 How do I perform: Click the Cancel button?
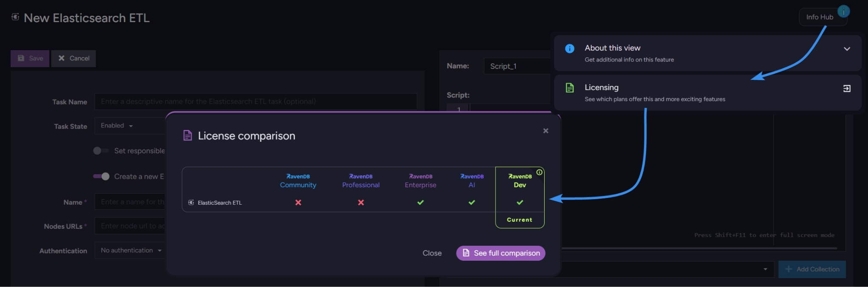74,59
